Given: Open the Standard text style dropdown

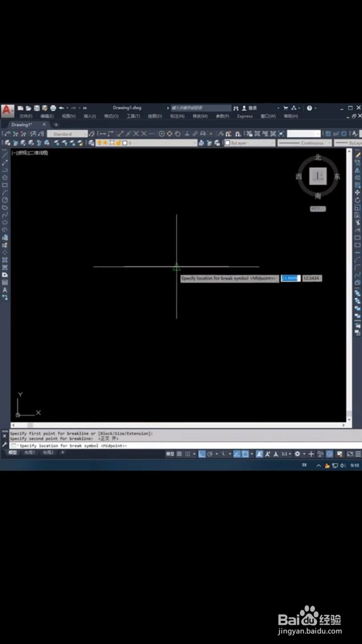Looking at the screenshot, I should point(67,134).
